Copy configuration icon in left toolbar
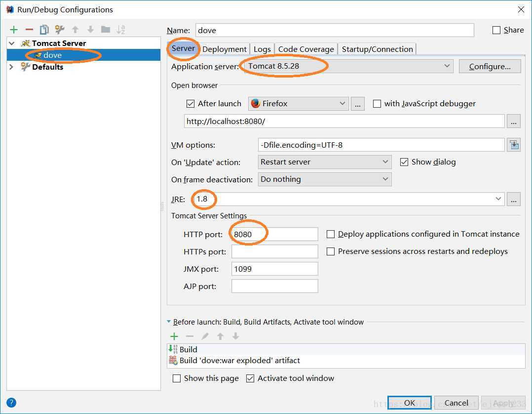The width and height of the screenshot is (532, 414). tap(44, 30)
